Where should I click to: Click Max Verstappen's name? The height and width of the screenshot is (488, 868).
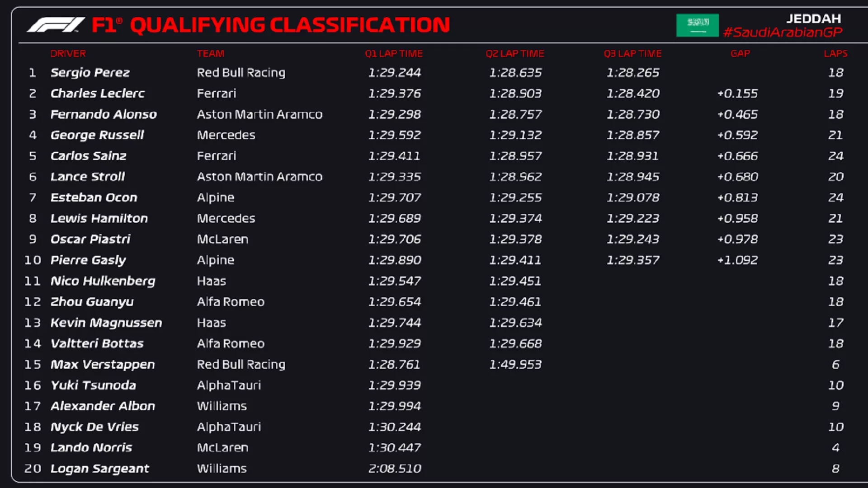click(103, 364)
